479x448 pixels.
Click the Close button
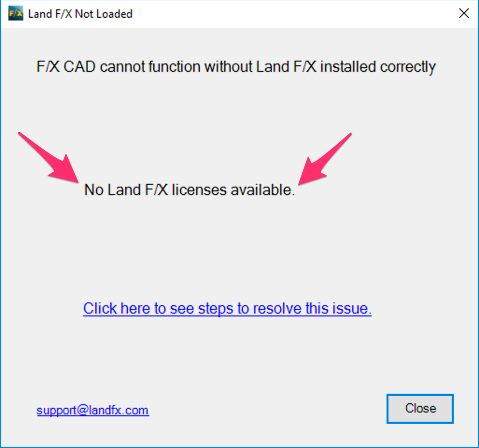pyautogui.click(x=420, y=409)
